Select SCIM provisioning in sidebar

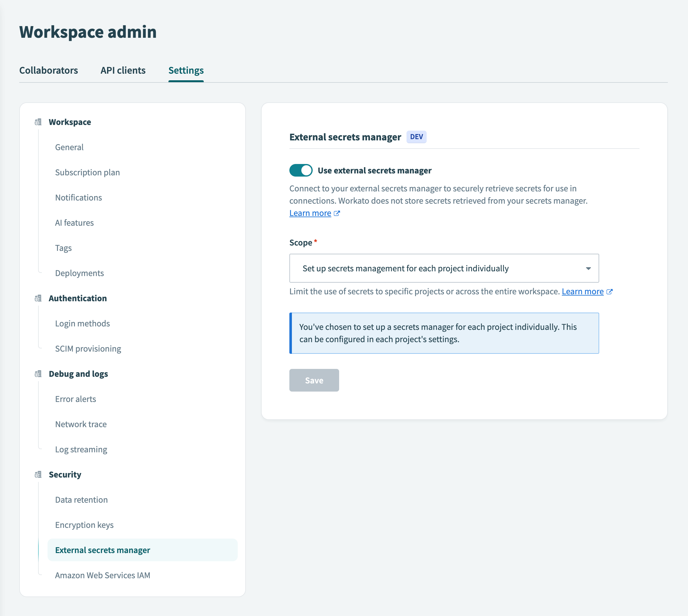coord(88,348)
